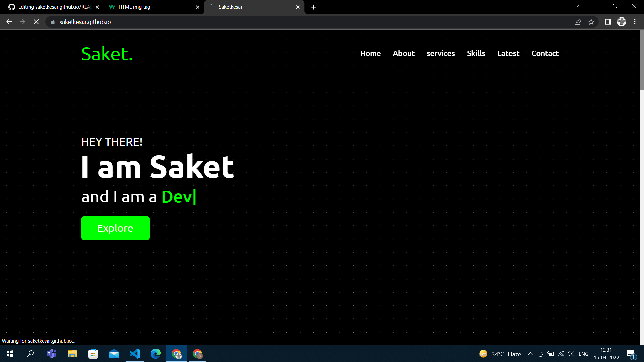
Task: Open Microsoft Edge from the taskbar
Action: [x=156, y=354]
